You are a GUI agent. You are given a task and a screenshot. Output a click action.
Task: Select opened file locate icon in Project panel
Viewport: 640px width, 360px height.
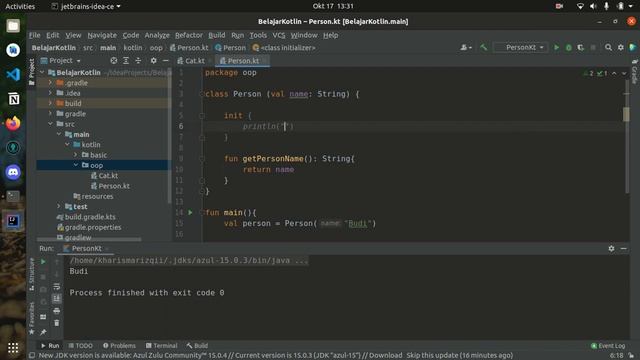point(113,60)
